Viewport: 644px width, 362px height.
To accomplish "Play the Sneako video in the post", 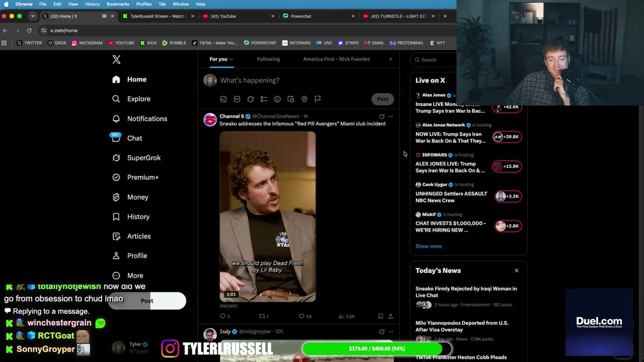I will (x=268, y=217).
